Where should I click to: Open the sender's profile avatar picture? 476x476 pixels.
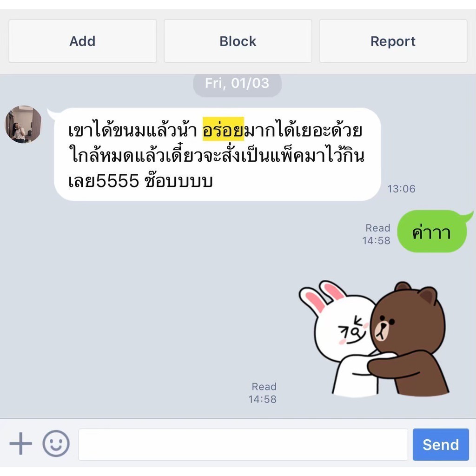(x=23, y=124)
